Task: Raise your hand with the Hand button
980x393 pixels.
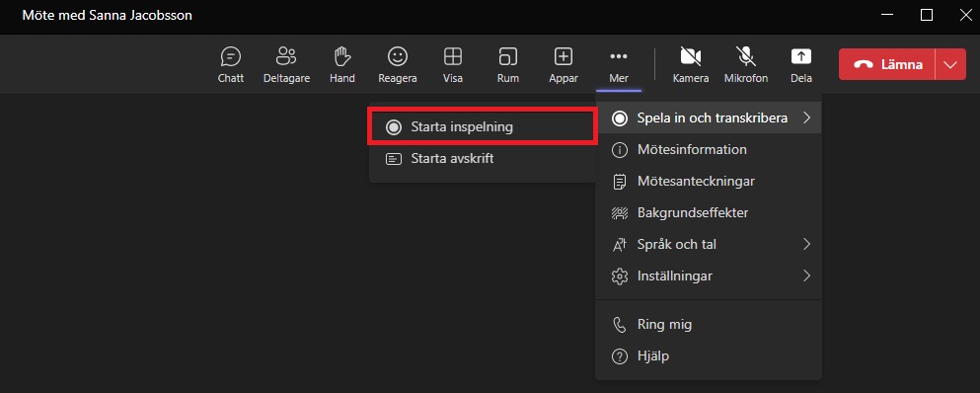Action: (341, 65)
